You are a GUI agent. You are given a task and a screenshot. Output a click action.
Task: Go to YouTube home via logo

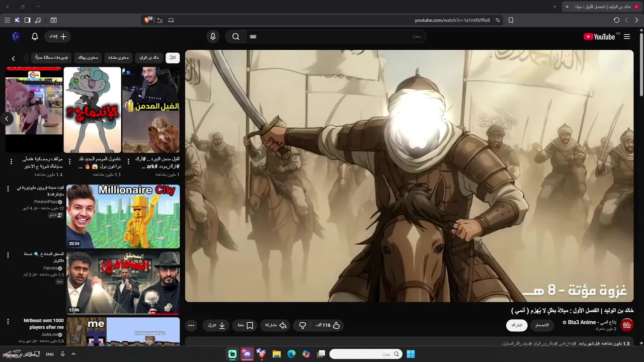pyautogui.click(x=599, y=37)
